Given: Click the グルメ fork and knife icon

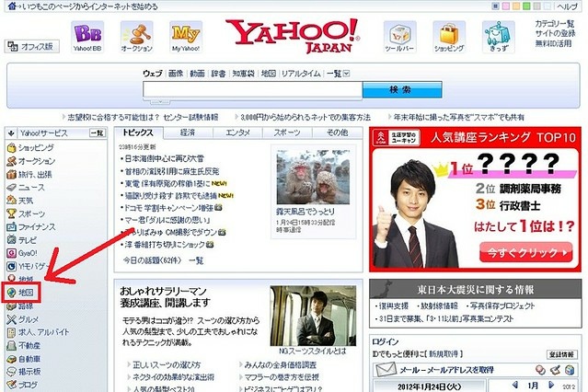Looking at the screenshot, I should coord(12,319).
